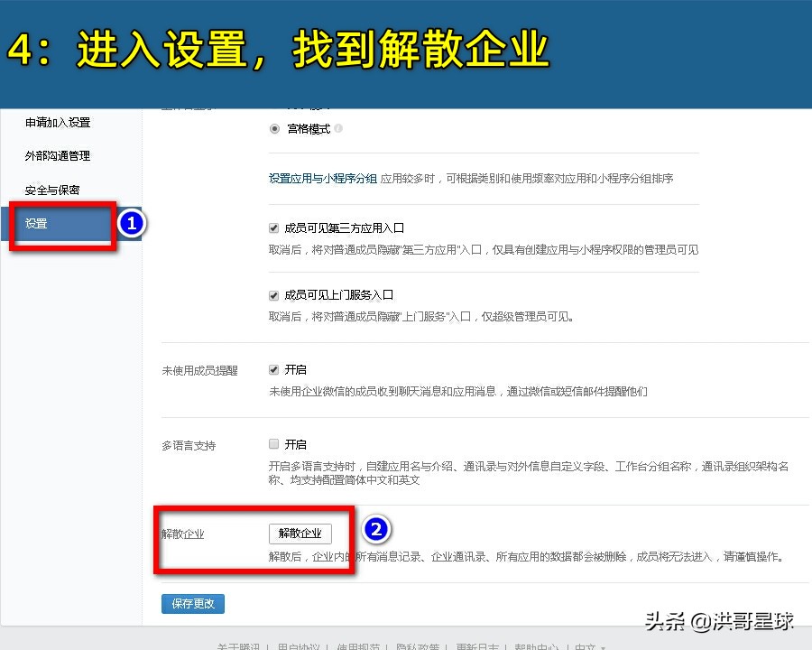Click the 保存更改 save button
This screenshot has height=650, width=812.
[192, 604]
